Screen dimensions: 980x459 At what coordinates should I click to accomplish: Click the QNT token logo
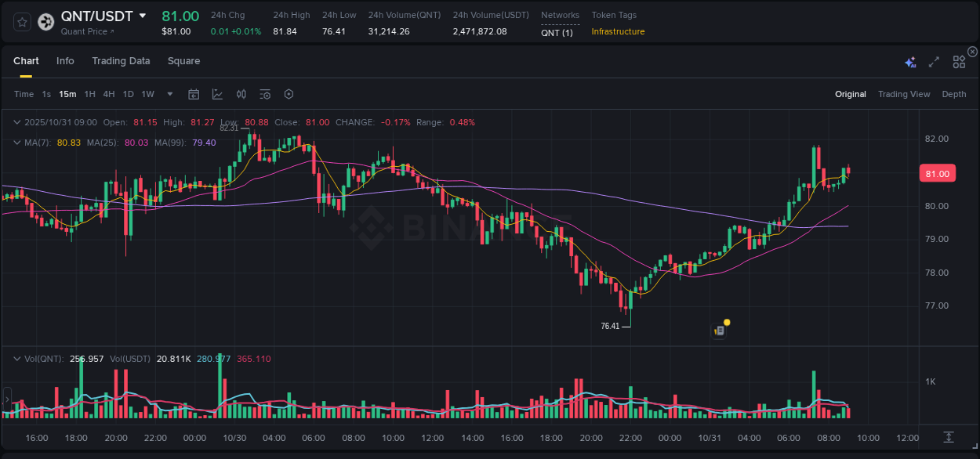pos(45,22)
